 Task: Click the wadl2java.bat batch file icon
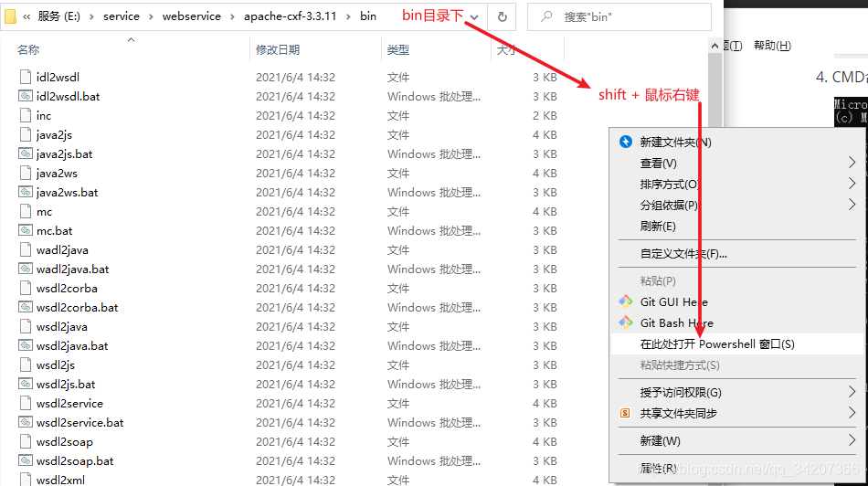(25, 269)
